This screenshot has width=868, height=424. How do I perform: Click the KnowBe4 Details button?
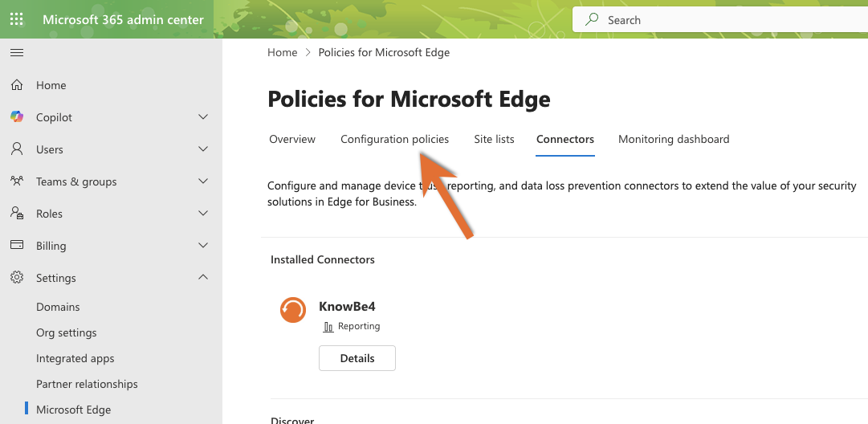[x=357, y=358]
